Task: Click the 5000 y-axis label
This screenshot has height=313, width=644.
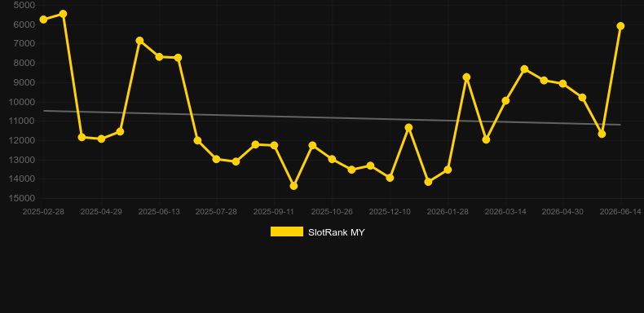Action: pyautogui.click(x=24, y=6)
